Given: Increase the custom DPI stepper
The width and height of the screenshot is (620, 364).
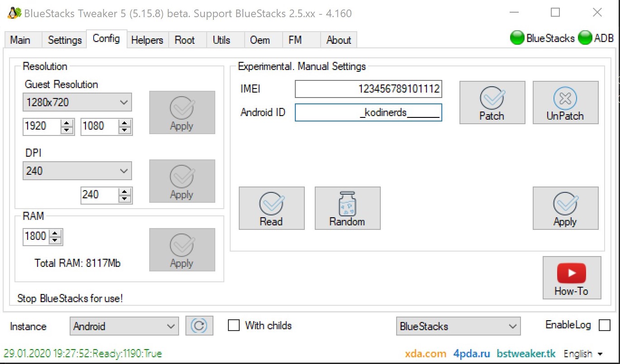Looking at the screenshot, I should [x=125, y=191].
